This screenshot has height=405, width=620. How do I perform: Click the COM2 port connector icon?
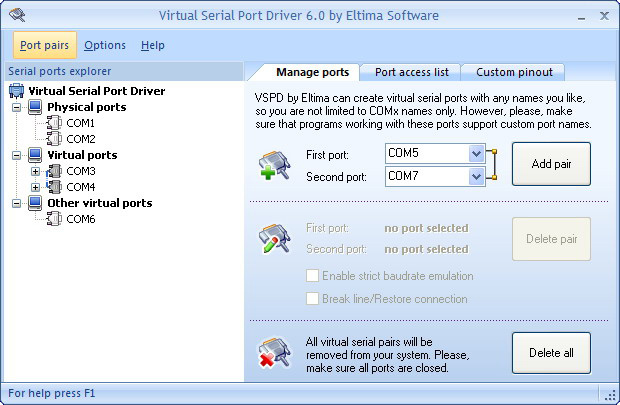(54, 139)
